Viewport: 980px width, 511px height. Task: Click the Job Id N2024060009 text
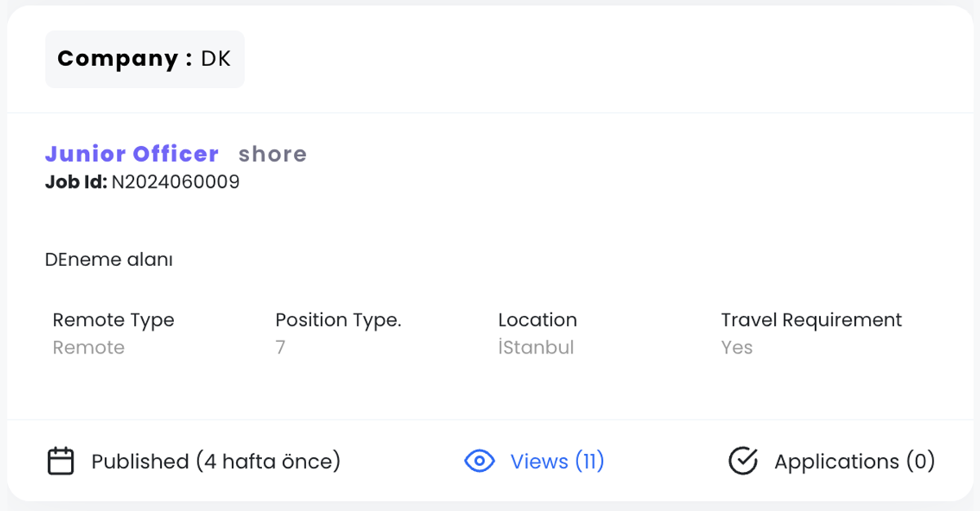point(142,182)
